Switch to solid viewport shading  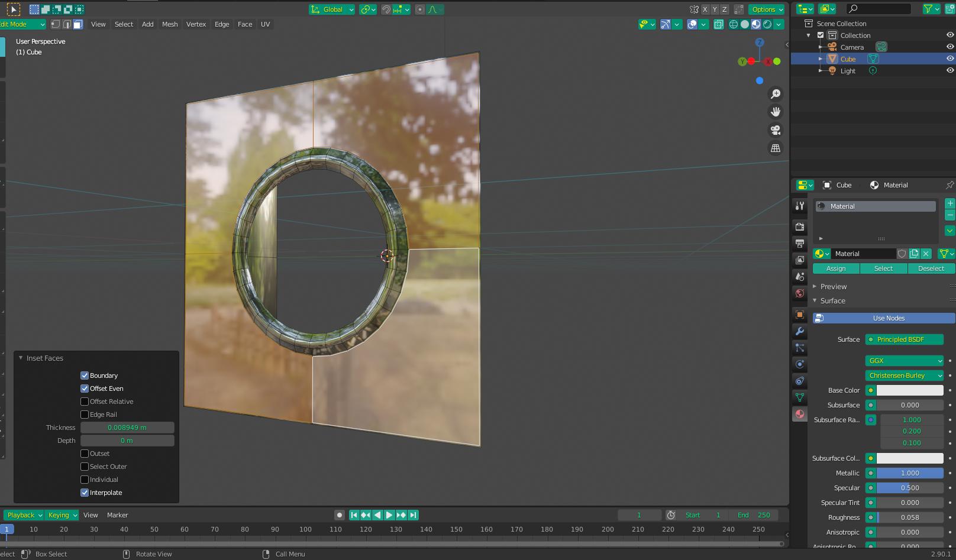coord(745,24)
